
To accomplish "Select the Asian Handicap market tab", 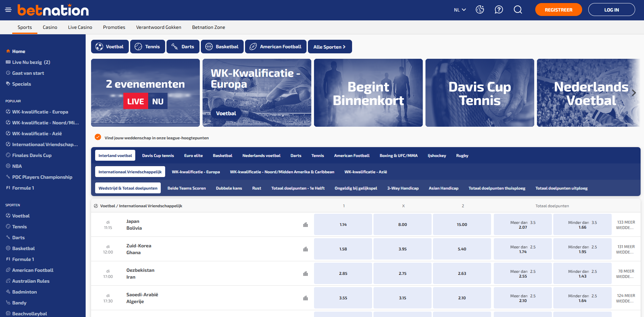I will (443, 188).
